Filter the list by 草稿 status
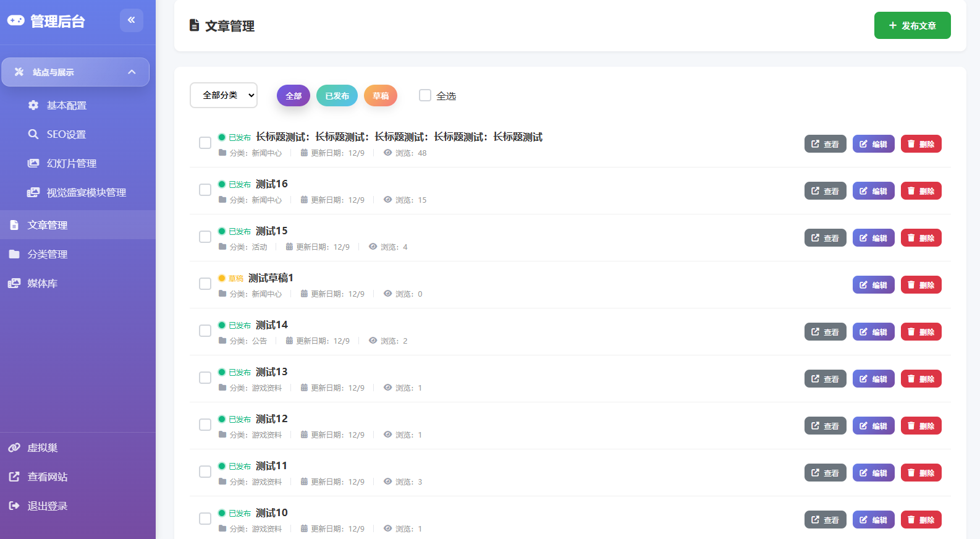The image size is (980, 539). (381, 96)
